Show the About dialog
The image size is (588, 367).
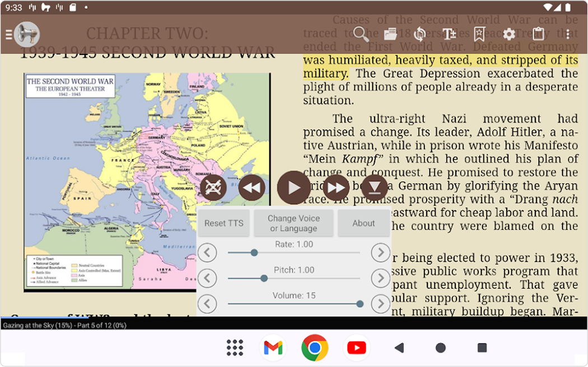pyautogui.click(x=363, y=223)
